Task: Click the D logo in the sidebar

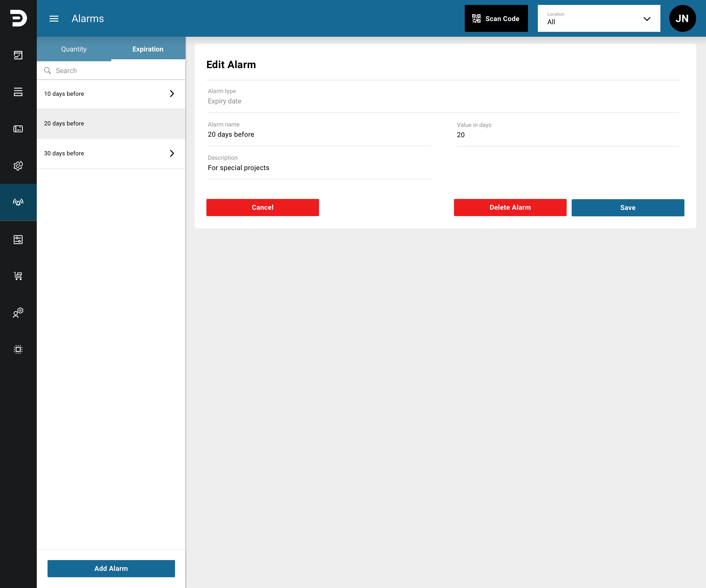Action: pos(18,18)
